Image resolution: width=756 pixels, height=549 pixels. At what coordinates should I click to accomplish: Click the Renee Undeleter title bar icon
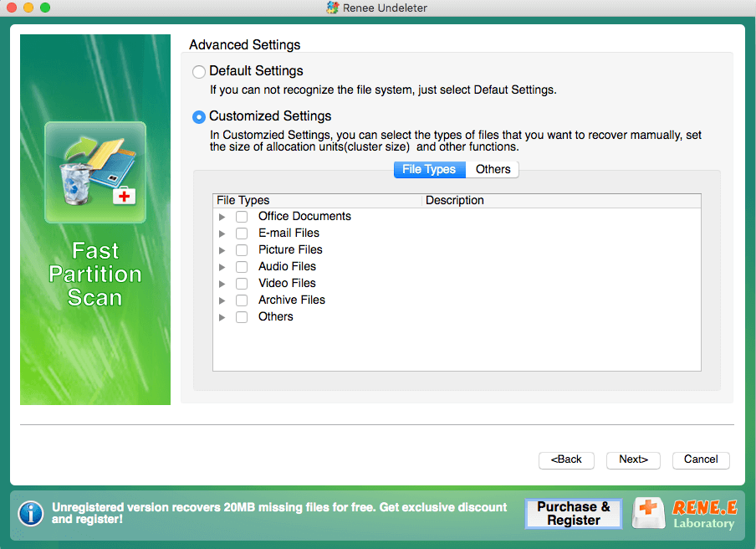[332, 8]
